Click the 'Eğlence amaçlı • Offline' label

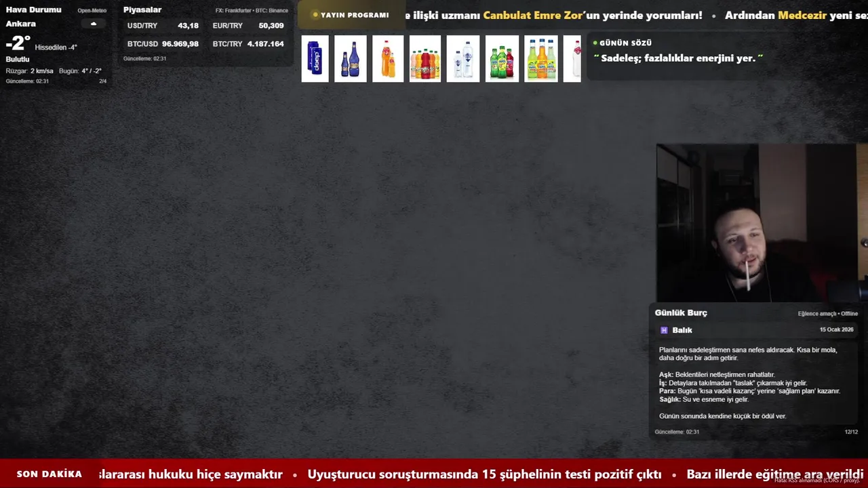pos(828,314)
